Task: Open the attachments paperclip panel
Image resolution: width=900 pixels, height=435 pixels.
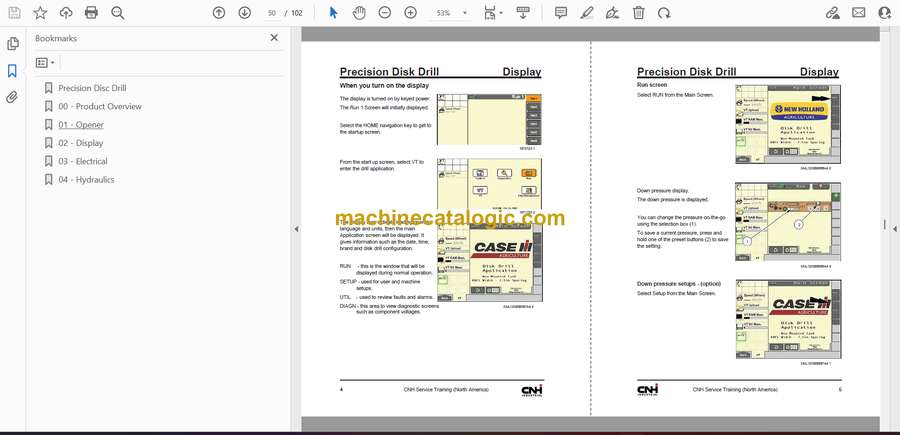Action: [x=12, y=97]
